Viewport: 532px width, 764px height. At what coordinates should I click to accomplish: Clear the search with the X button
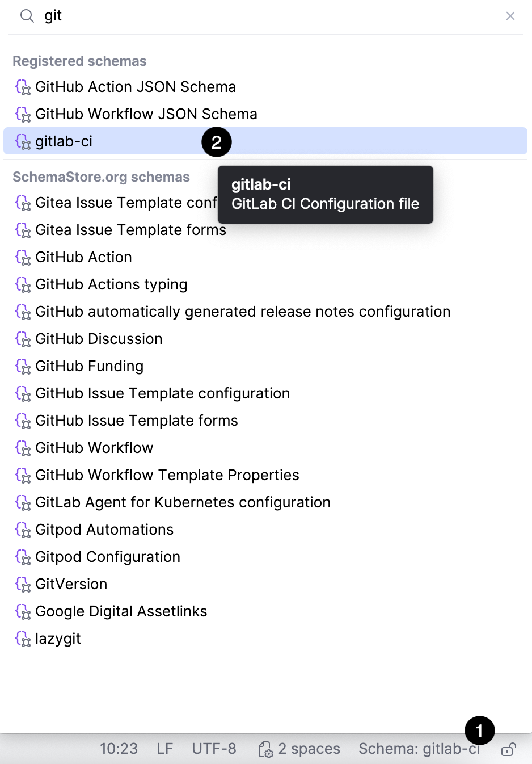pos(510,16)
